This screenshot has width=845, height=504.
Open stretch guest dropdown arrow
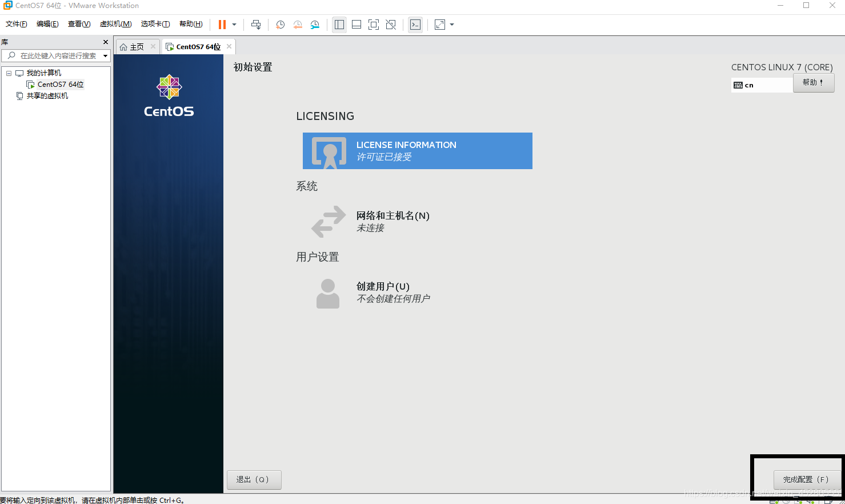click(x=452, y=25)
